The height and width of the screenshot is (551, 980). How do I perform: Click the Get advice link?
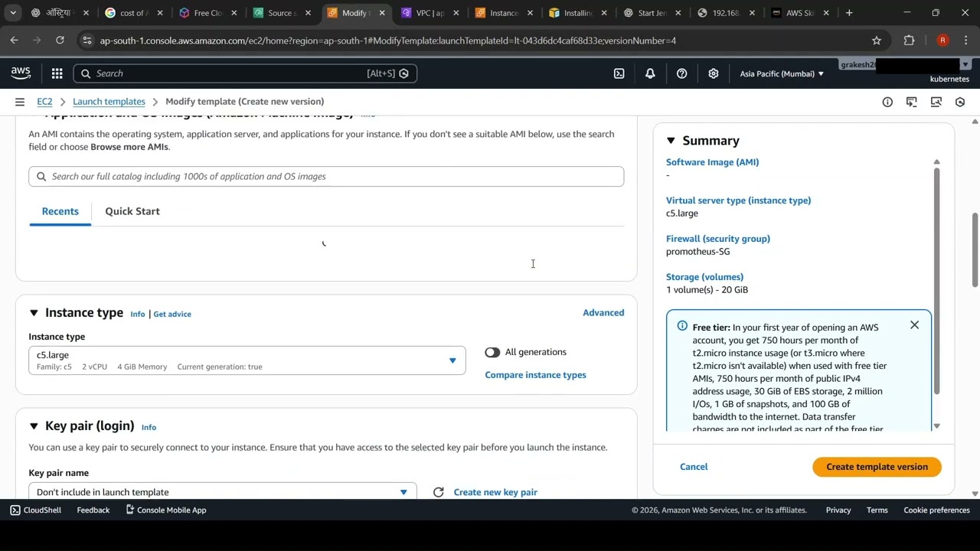click(172, 315)
